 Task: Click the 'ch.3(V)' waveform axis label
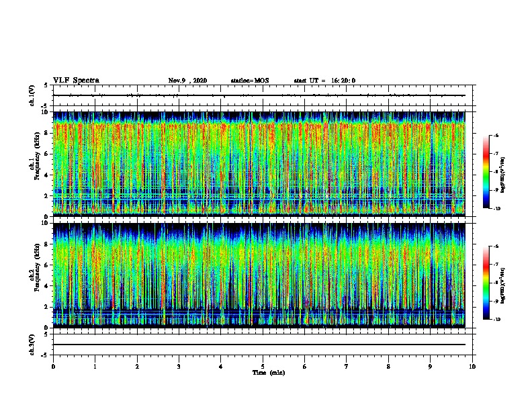32,345
